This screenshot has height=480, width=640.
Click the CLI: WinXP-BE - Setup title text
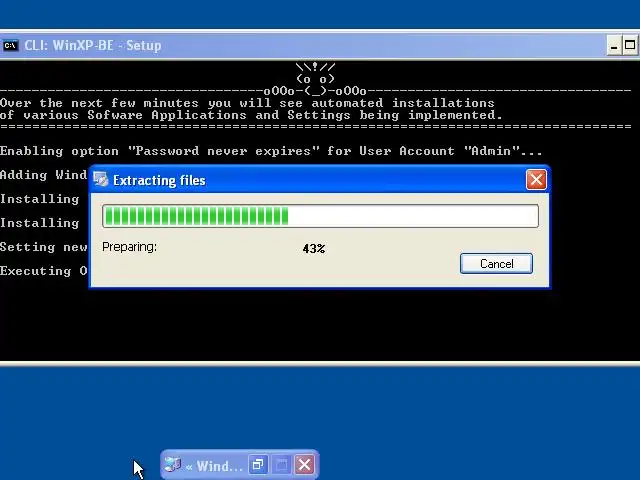pyautogui.click(x=93, y=45)
